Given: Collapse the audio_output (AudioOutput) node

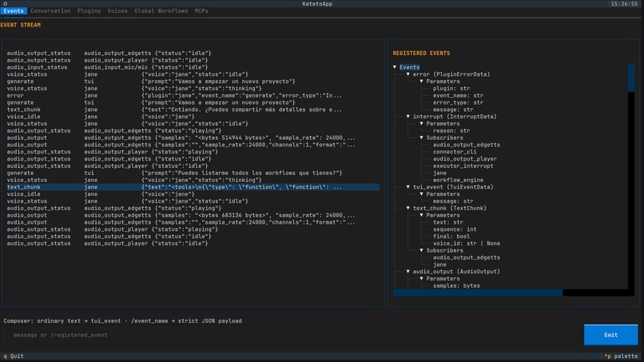Looking at the screenshot, I should [408, 272].
